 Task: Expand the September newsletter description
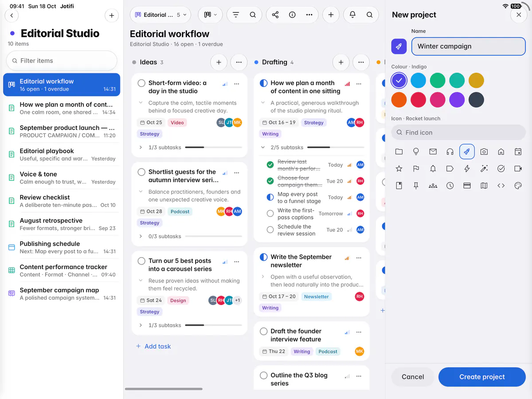click(x=262, y=277)
